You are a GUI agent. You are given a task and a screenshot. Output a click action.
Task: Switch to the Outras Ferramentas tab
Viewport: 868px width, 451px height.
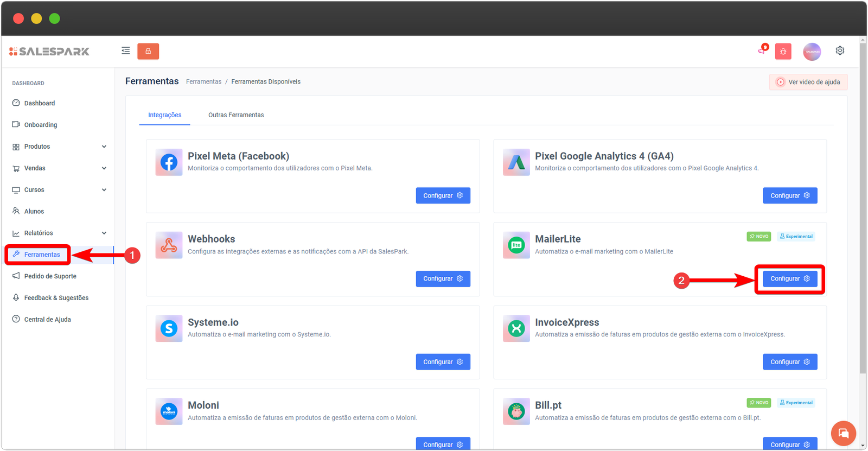236,115
